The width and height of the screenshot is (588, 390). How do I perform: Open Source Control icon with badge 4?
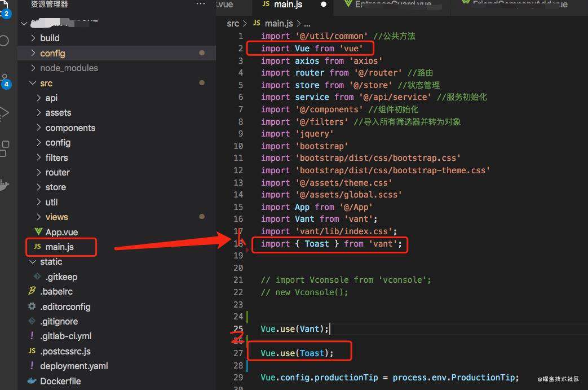(5, 81)
